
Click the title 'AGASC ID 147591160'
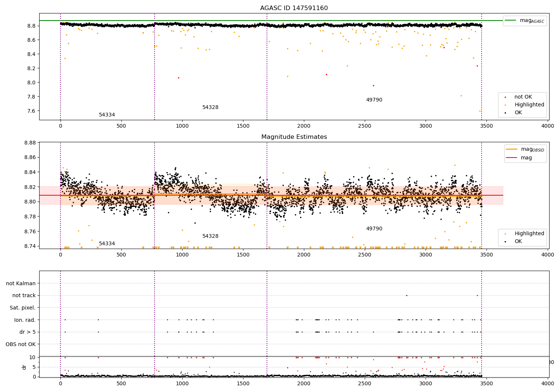294,8
